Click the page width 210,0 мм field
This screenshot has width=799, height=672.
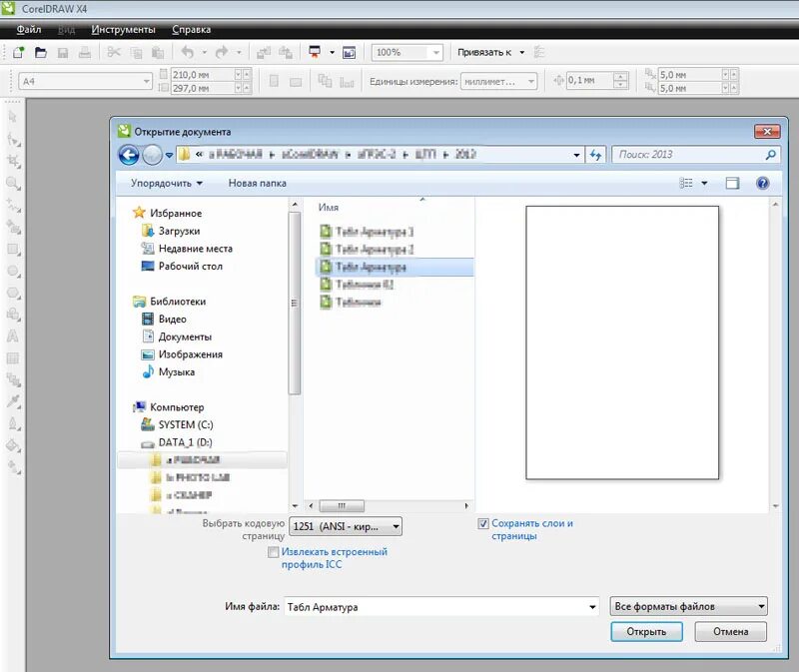click(204, 74)
